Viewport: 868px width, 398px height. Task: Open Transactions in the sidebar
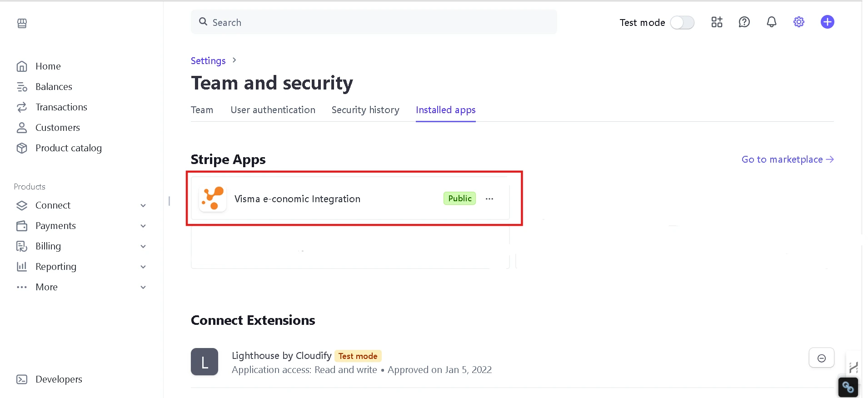tap(61, 107)
